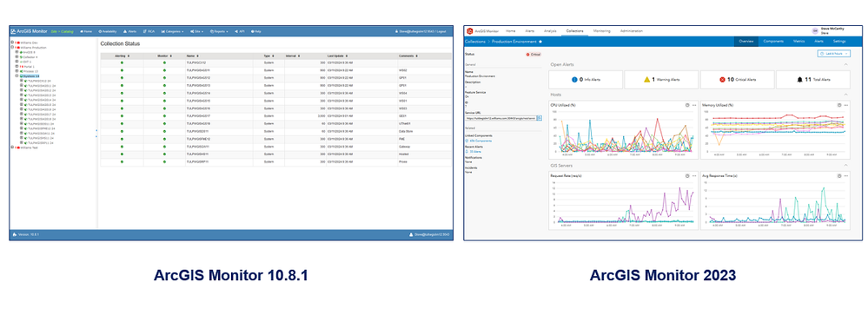This screenshot has height=328, width=868.
Task: Click the bell icon in Total Alerts card
Action: point(799,80)
